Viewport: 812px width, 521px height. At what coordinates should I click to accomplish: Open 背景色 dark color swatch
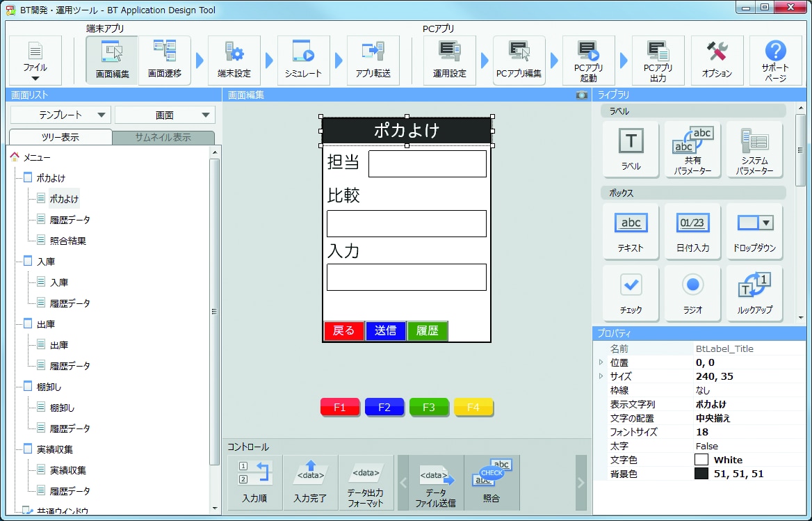coord(701,474)
